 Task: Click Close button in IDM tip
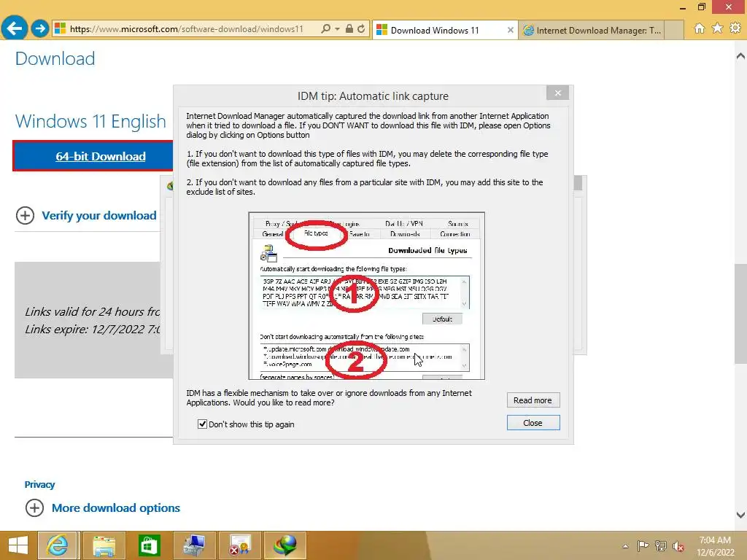[533, 423]
